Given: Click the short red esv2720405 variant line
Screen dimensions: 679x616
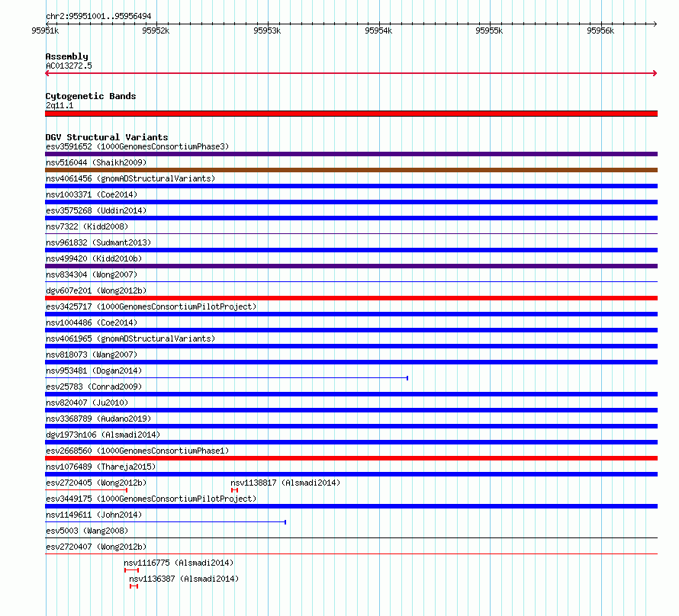Looking at the screenshot, I should coord(86,490).
